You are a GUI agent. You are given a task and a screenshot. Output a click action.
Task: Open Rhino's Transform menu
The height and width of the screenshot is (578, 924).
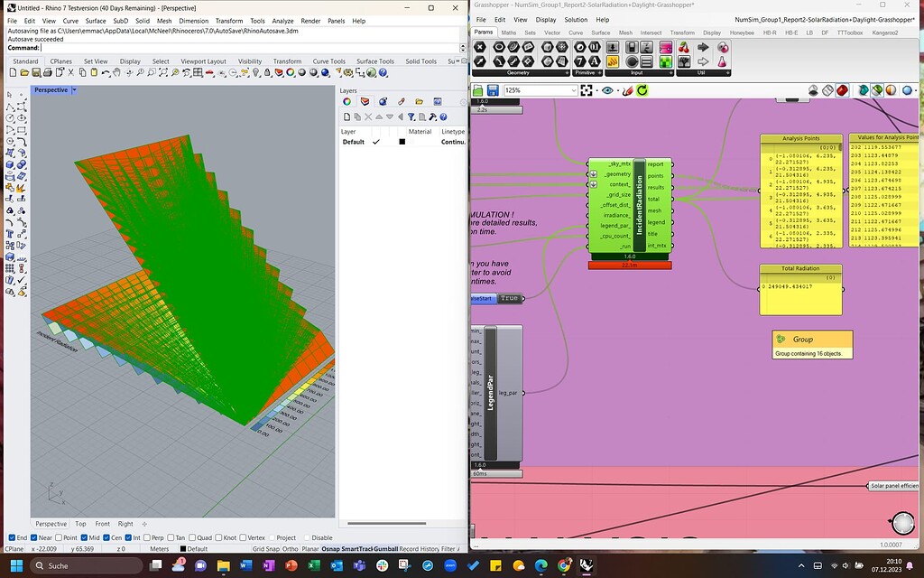pyautogui.click(x=229, y=20)
